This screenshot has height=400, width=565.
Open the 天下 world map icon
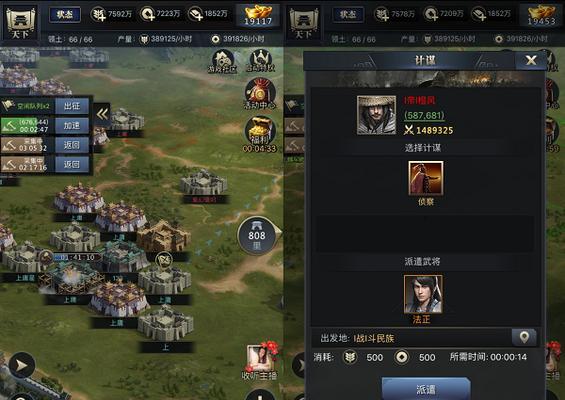pos(21,23)
